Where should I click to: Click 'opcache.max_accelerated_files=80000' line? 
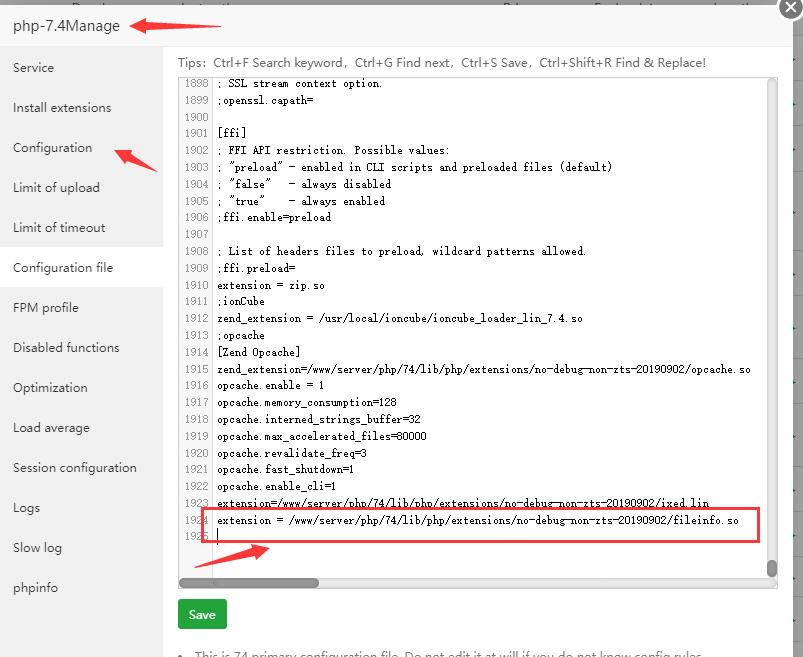click(x=322, y=436)
